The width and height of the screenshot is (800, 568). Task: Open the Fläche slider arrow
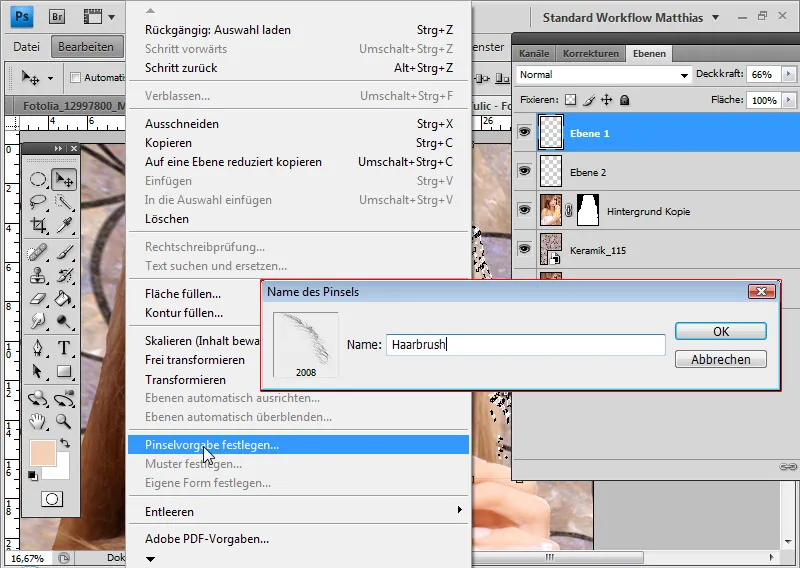coord(789,100)
